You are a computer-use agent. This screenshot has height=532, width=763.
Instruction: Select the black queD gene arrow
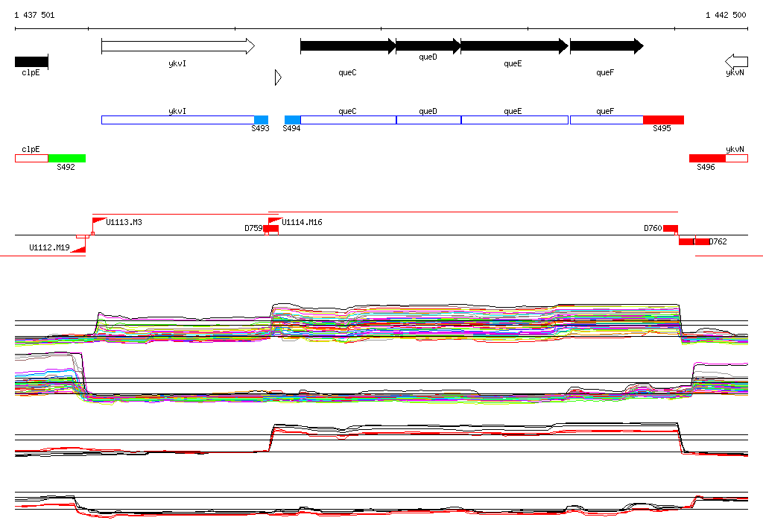click(428, 46)
